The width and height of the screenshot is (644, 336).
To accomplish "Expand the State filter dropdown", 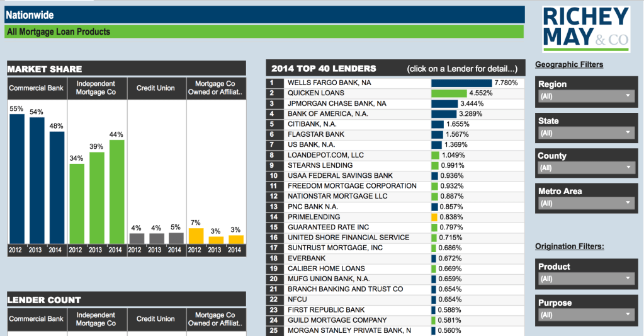I will tap(585, 133).
